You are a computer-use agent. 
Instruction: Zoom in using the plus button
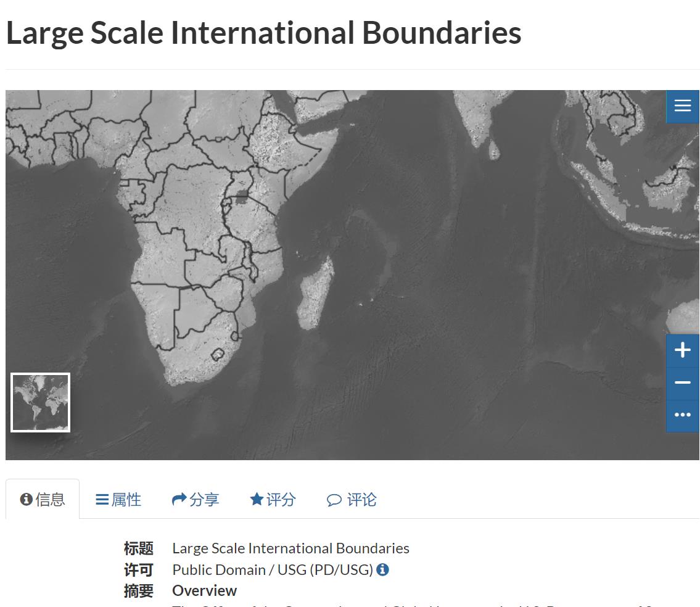pyautogui.click(x=682, y=350)
